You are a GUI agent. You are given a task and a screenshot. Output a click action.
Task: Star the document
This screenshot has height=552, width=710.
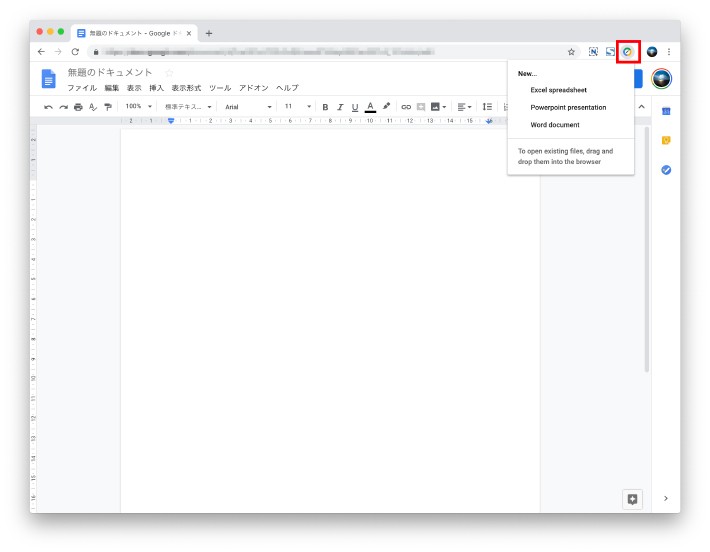(169, 73)
